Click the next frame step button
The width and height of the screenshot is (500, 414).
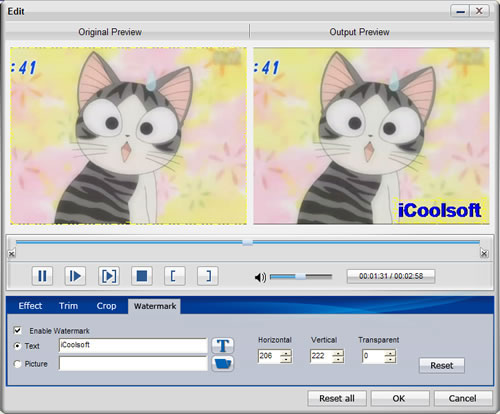tap(75, 276)
